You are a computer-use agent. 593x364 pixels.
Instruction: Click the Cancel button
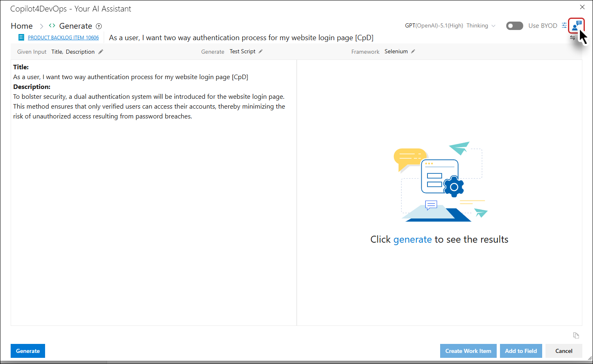point(563,351)
